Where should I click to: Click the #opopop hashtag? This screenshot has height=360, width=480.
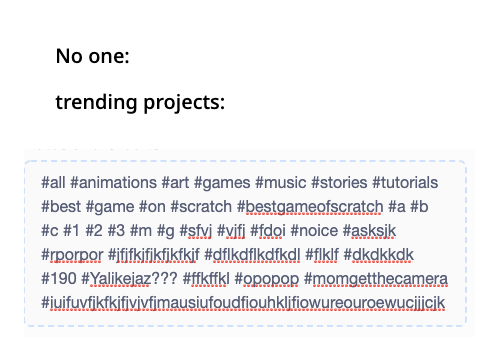(x=267, y=279)
